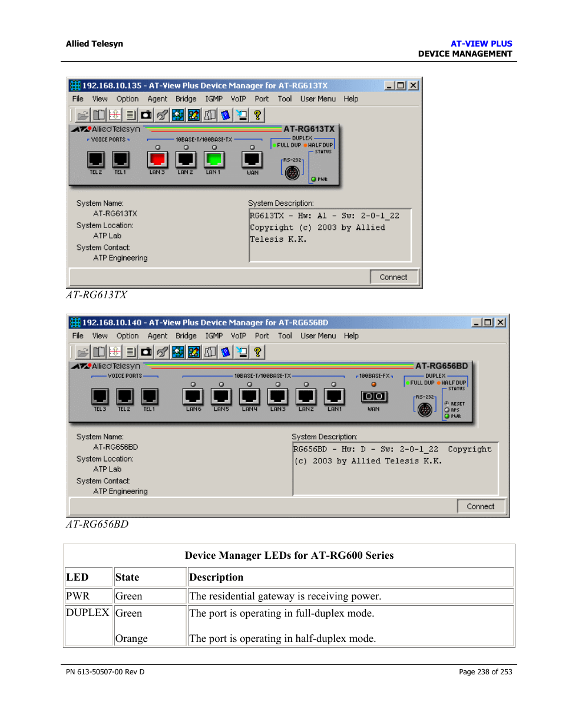This screenshot has width=562, height=728.
Task: Click the yellow question mark help icon in RG656BD toolbar
Action: click(257, 352)
